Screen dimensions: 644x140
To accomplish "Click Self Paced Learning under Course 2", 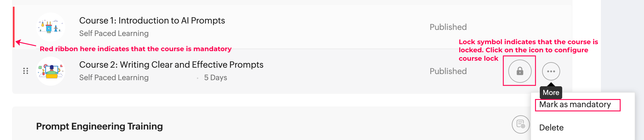I will [114, 78].
